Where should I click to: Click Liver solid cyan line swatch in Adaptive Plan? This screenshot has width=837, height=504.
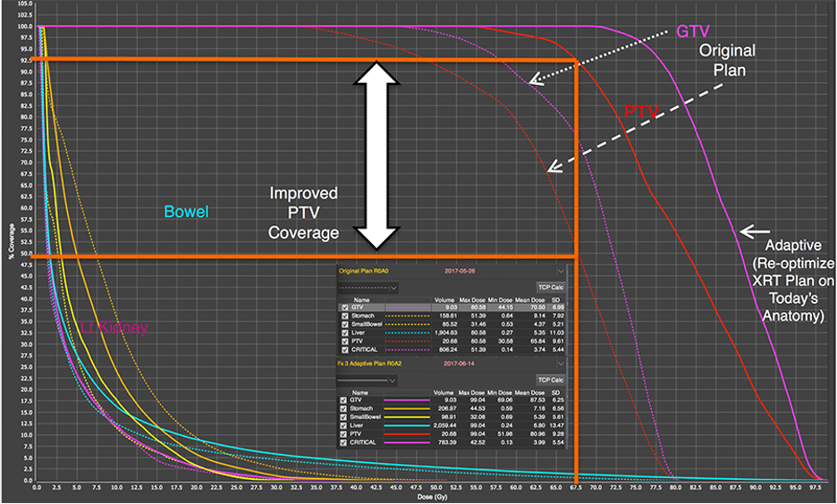tap(407, 425)
